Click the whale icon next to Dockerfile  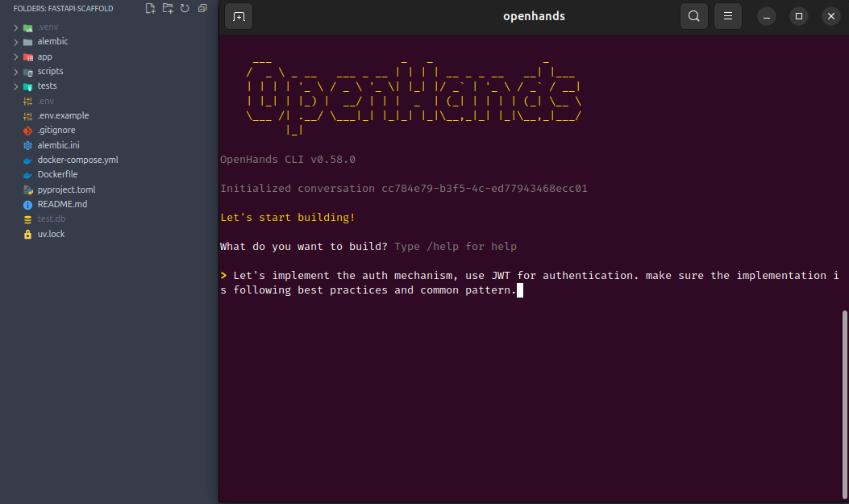click(x=29, y=174)
